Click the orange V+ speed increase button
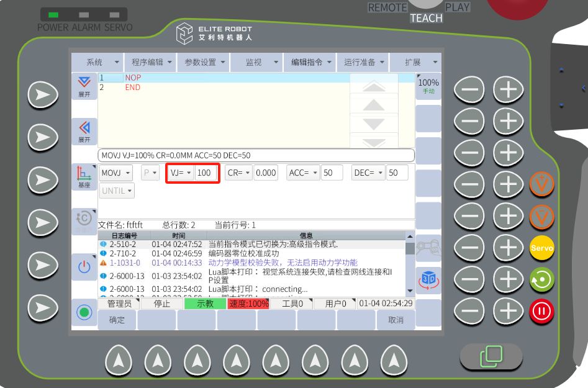 coord(541,184)
